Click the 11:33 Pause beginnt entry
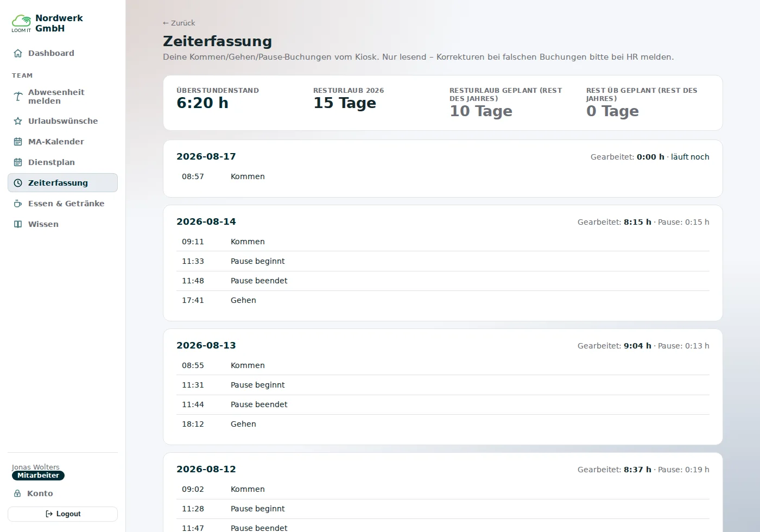The height and width of the screenshot is (532, 760). click(443, 261)
